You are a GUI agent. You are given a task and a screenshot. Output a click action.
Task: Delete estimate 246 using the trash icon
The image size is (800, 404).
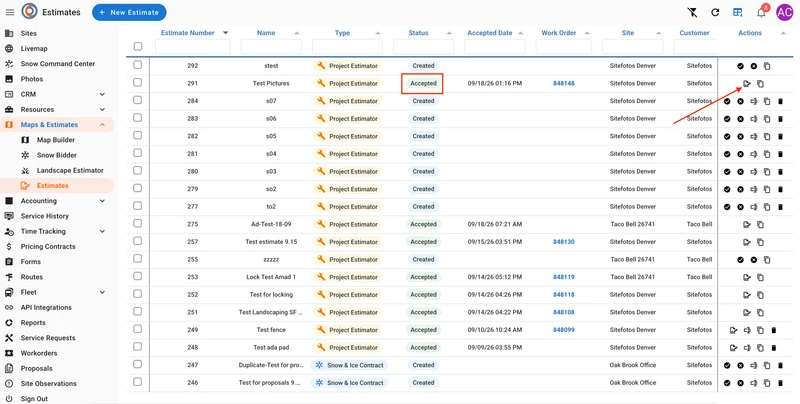coord(780,383)
